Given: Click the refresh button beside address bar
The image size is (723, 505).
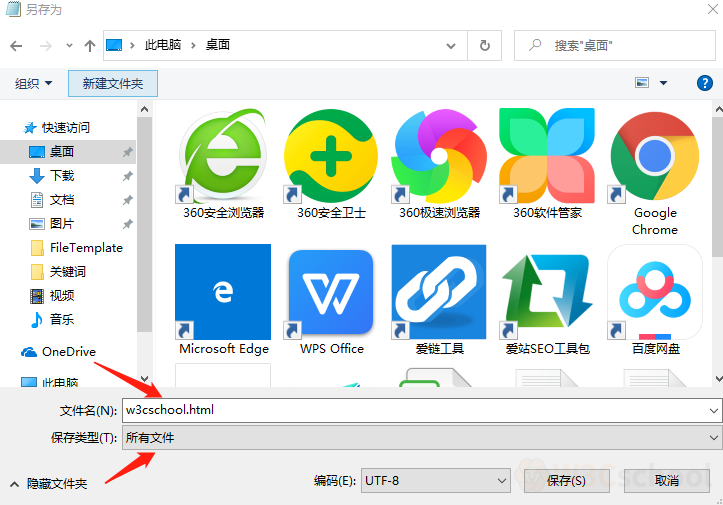Looking at the screenshot, I should (485, 45).
